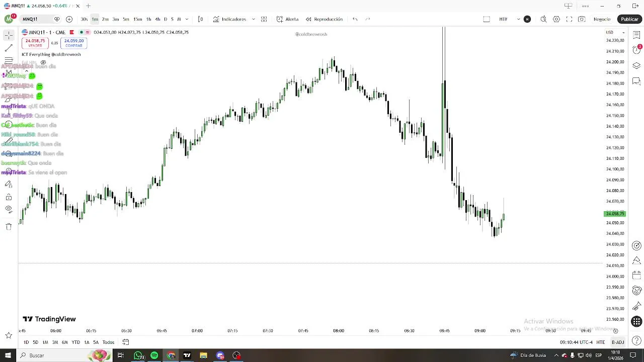Enter fullscreen mode
This screenshot has height=362, width=644.
point(569,19)
